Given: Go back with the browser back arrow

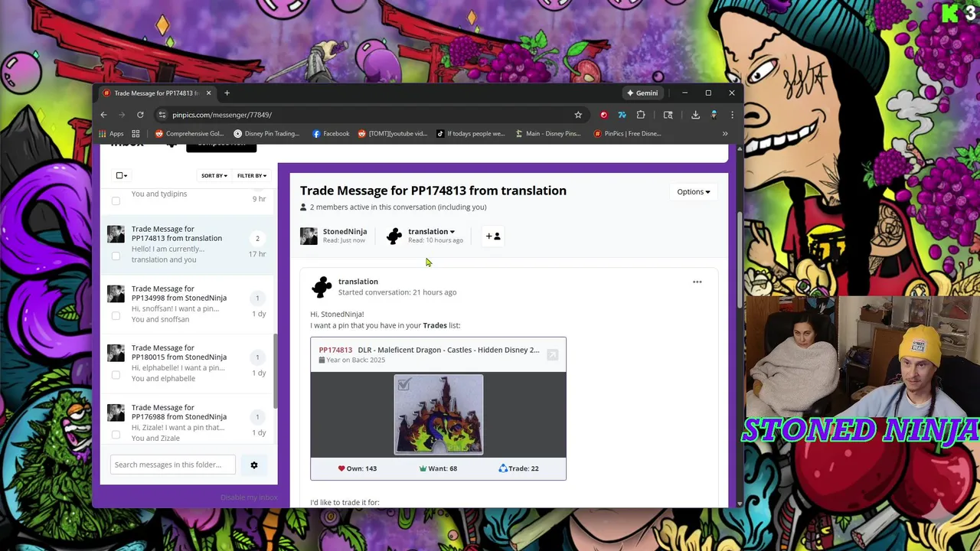Looking at the screenshot, I should click(103, 115).
